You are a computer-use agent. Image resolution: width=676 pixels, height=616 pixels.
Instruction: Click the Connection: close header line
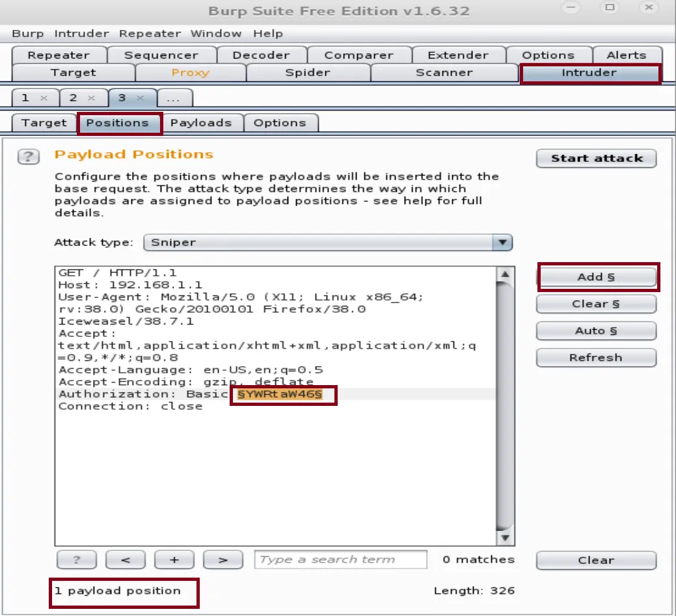[x=130, y=406]
